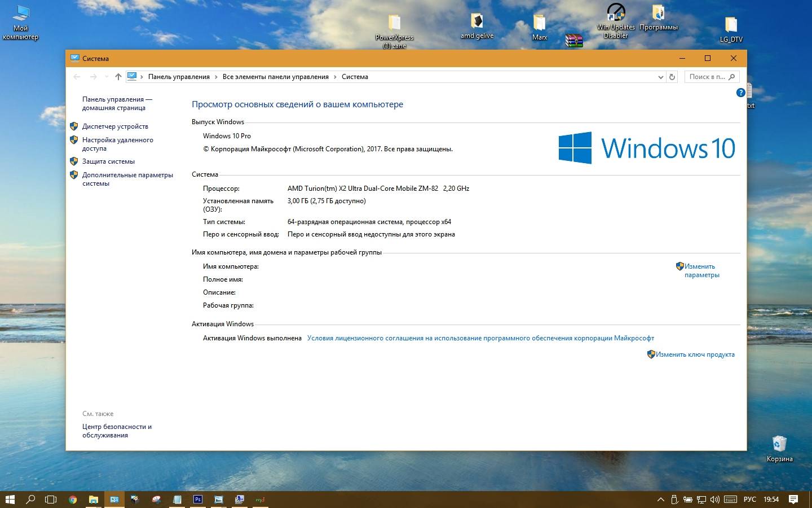The height and width of the screenshot is (508, 812).
Task: Click the refresh button in address bar
Action: (672, 77)
